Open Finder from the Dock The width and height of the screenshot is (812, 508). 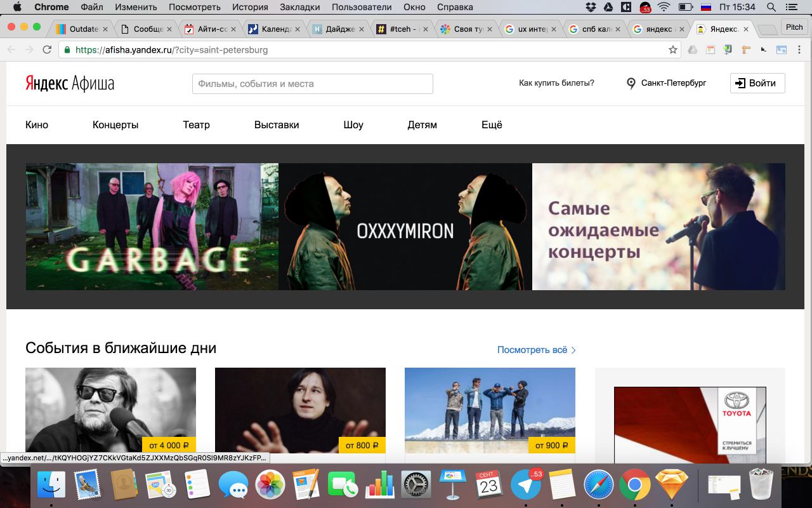[51, 486]
